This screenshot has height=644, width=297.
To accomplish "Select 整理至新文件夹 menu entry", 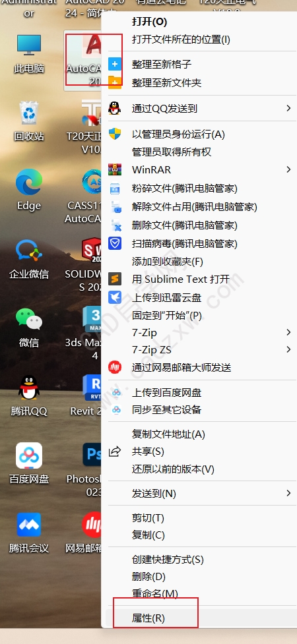I will point(166,83).
